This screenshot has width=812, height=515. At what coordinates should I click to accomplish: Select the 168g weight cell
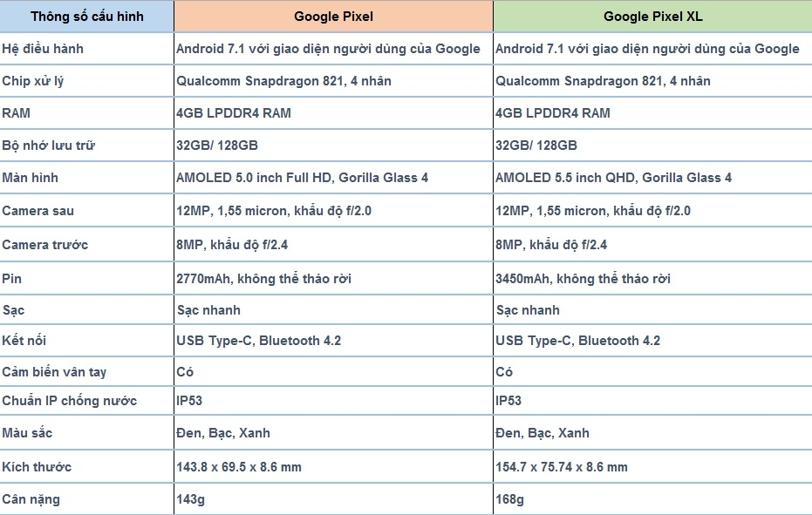tap(509, 499)
